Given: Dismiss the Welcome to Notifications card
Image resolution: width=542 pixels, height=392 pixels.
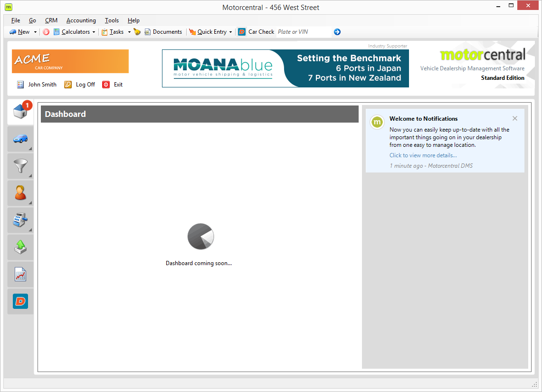Looking at the screenshot, I should 515,118.
